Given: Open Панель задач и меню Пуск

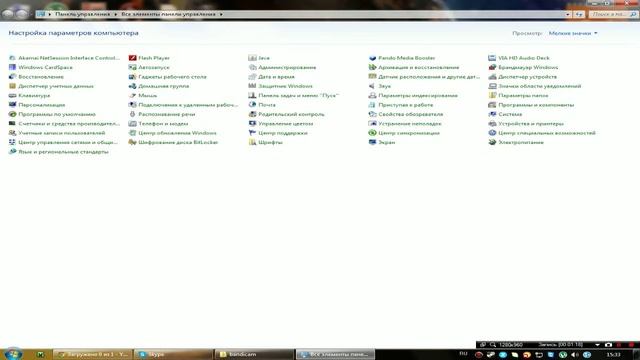Looking at the screenshot, I should tap(298, 96).
